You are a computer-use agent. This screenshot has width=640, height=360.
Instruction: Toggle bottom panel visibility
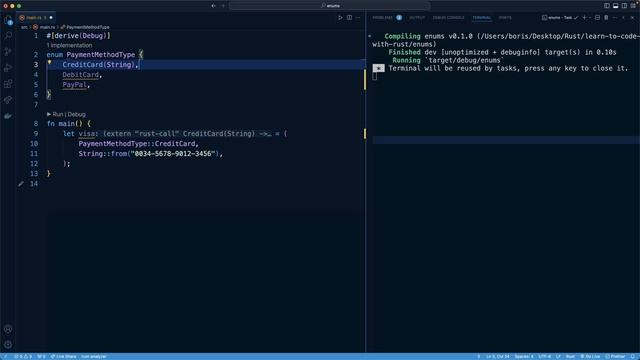coord(616,6)
